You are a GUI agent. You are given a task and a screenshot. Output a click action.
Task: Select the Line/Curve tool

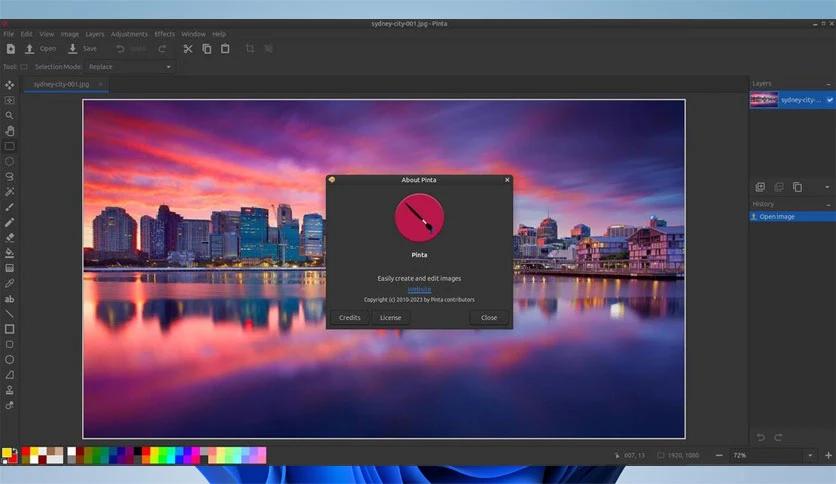[10, 314]
